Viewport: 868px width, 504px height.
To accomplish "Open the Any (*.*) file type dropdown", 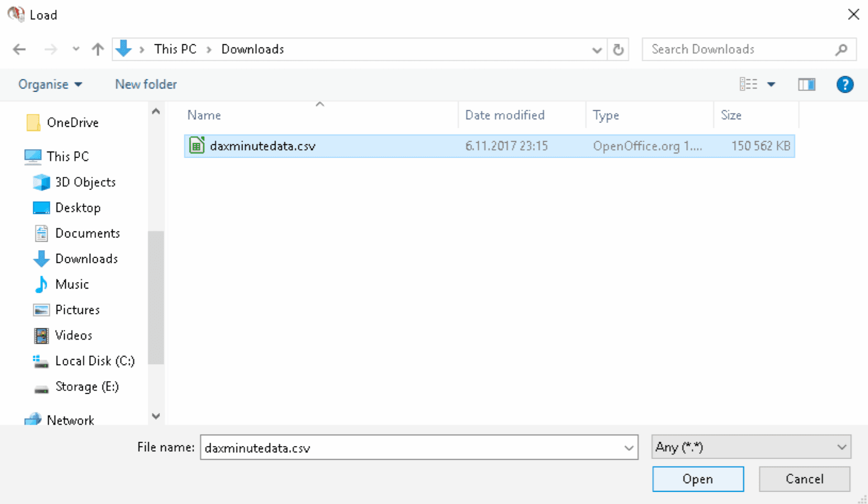I will click(x=751, y=447).
